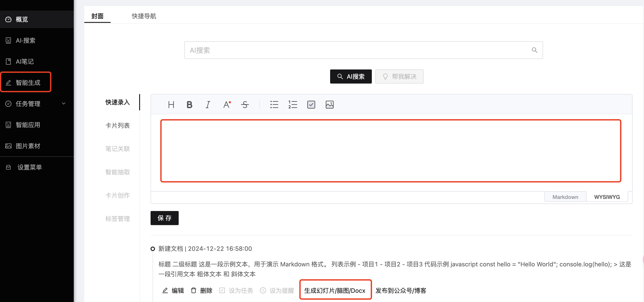The height and width of the screenshot is (302, 644).
Task: Click the 智能应用 sidebar icon
Action: 8,125
